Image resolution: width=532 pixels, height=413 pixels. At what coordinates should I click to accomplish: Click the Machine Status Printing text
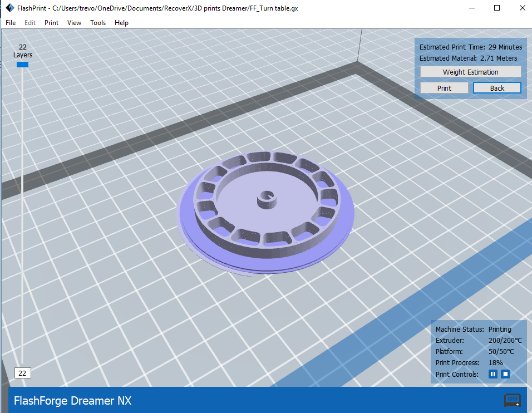(474, 329)
